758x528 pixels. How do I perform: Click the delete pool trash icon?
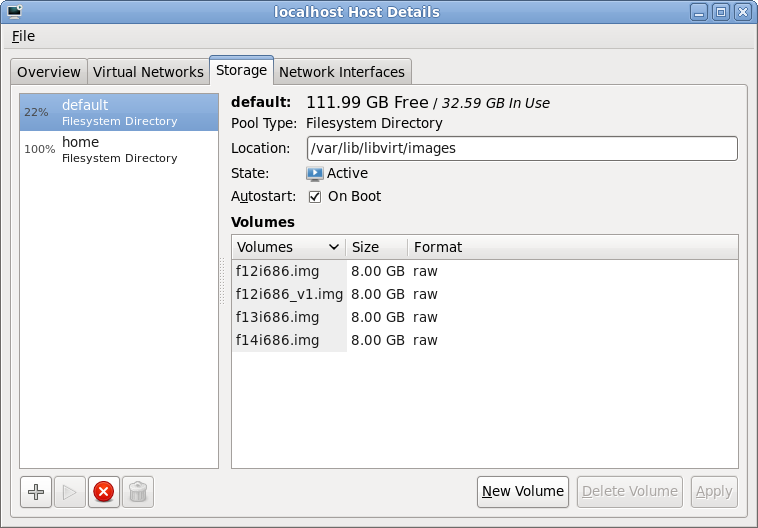[x=138, y=492]
